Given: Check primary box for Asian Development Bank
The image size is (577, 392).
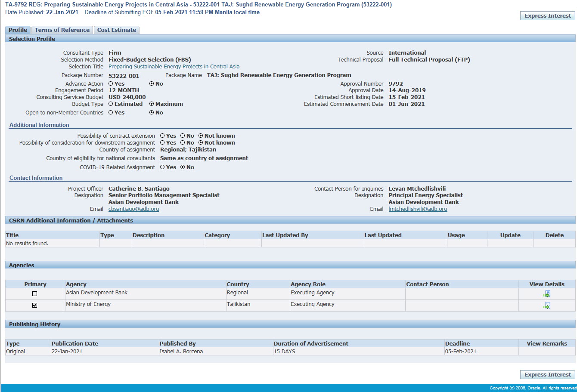Looking at the screenshot, I should click(35, 294).
